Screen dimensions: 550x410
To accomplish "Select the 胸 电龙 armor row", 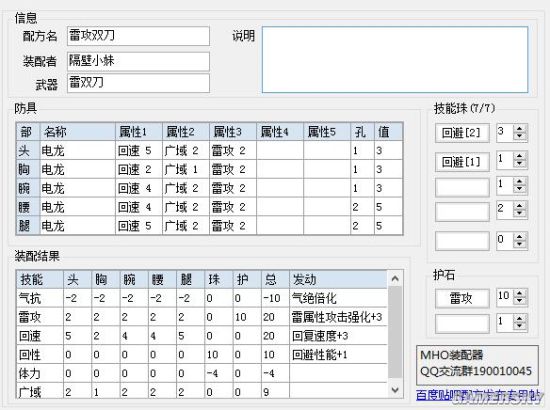I will click(209, 170).
